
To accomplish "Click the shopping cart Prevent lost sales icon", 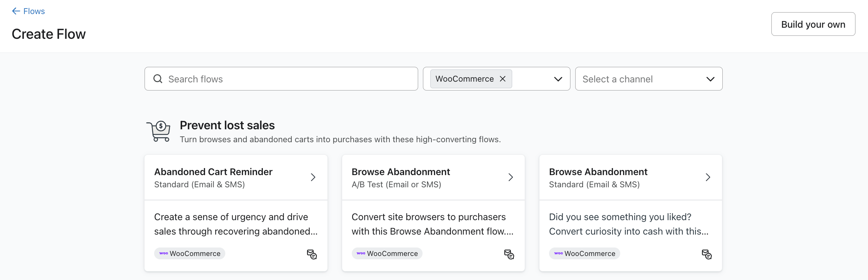I will pos(159,131).
